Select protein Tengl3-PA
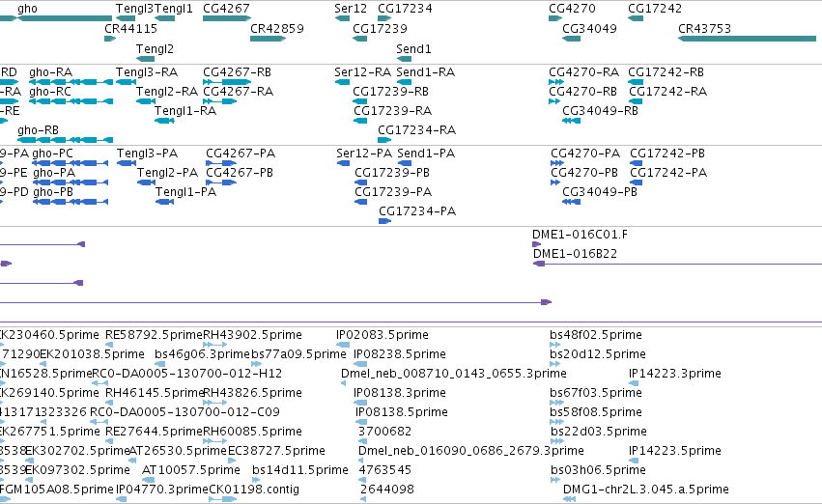Screen dimensions: 822x504 (x=148, y=153)
